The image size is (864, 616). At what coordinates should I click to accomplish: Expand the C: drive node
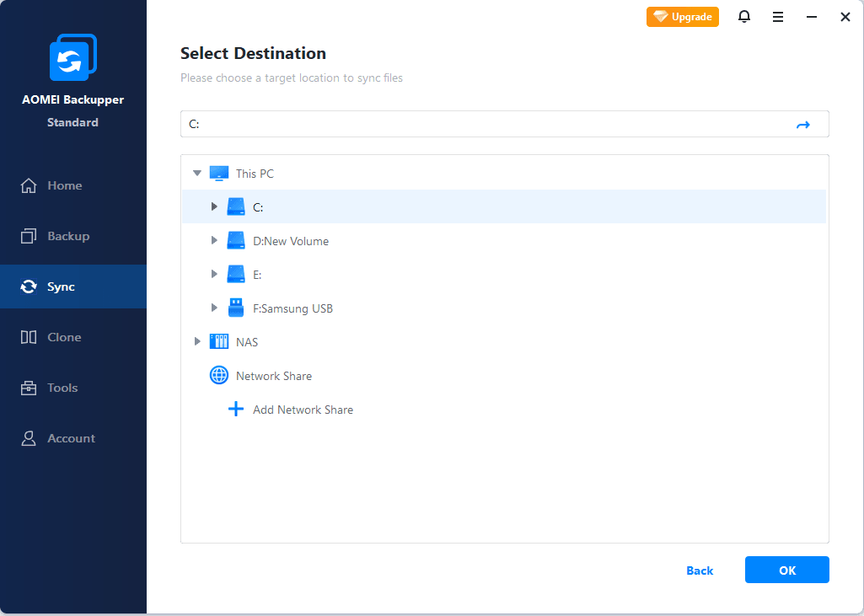tap(214, 207)
